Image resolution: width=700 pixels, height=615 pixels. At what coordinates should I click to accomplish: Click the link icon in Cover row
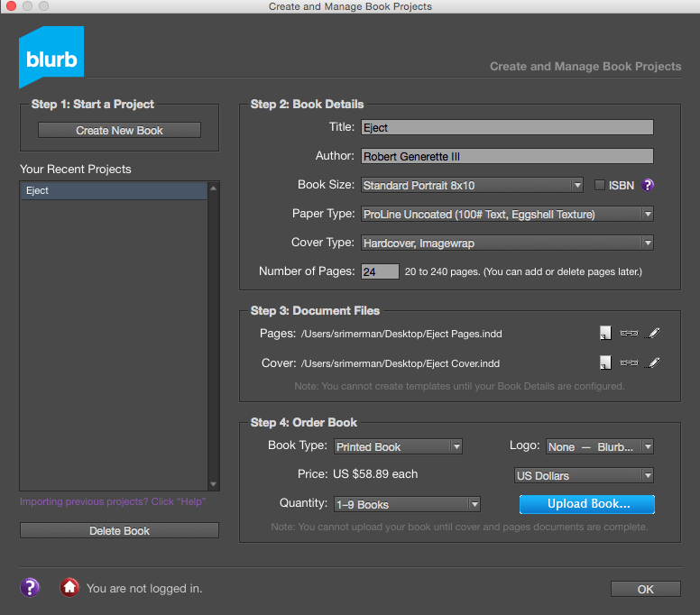(x=629, y=363)
